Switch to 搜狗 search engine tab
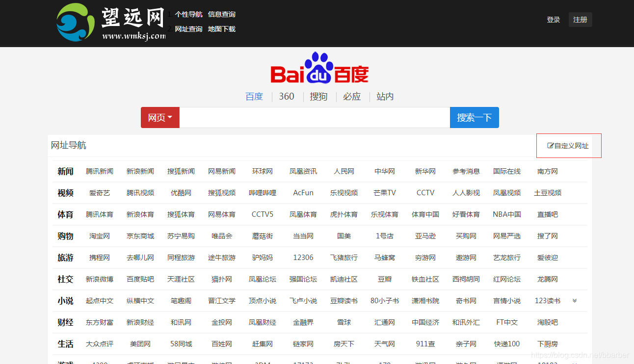The width and height of the screenshot is (634, 364). pyautogui.click(x=318, y=97)
